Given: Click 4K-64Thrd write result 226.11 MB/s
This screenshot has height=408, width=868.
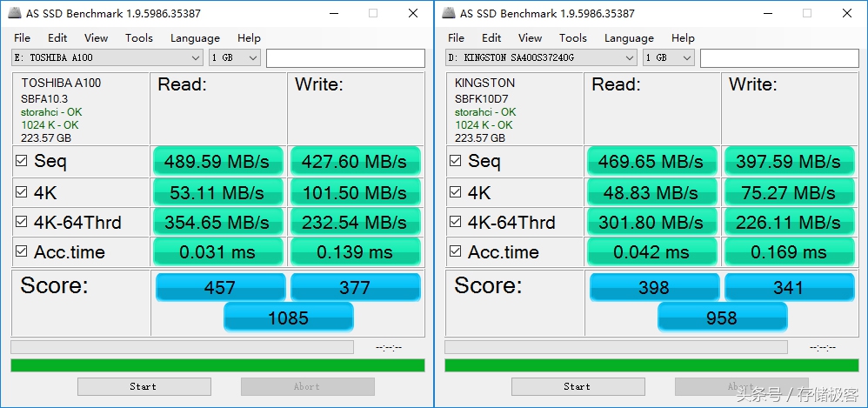Looking at the screenshot, I should 789,222.
